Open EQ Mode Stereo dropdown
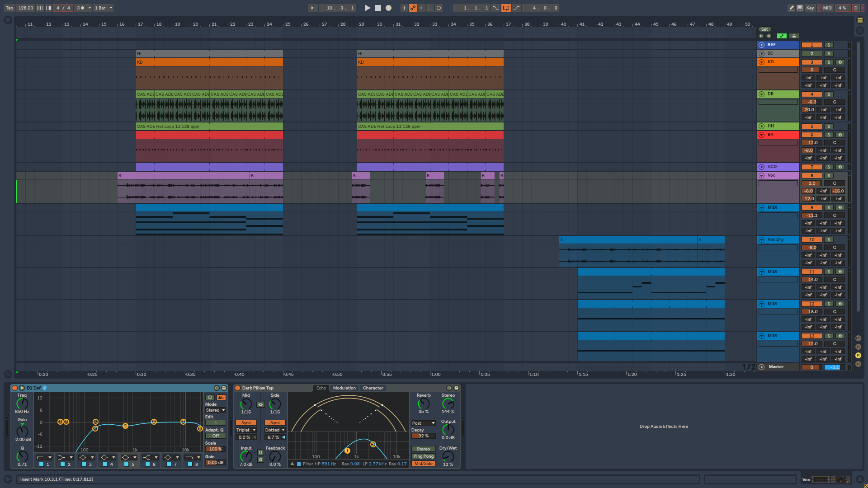 [x=216, y=410]
